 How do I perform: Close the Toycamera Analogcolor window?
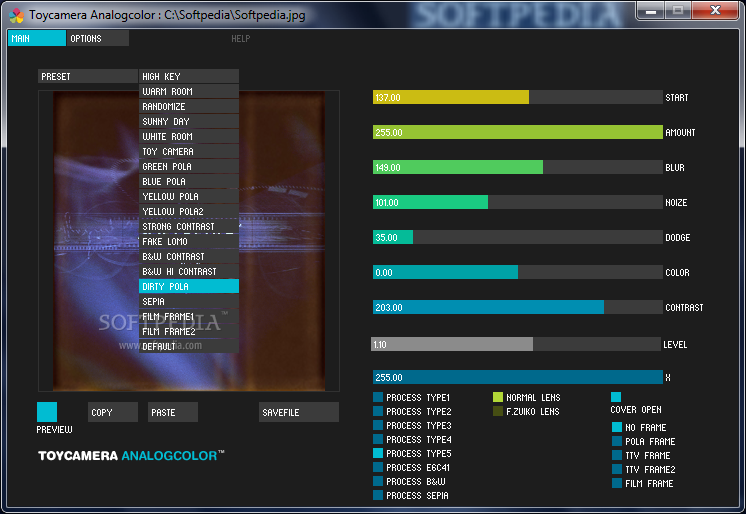pyautogui.click(x=715, y=10)
